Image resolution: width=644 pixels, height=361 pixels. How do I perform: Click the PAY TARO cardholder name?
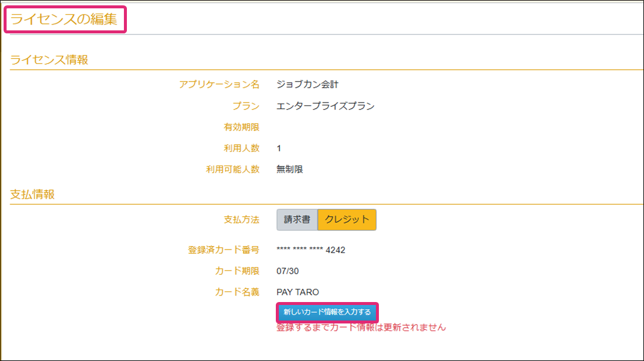pyautogui.click(x=298, y=292)
